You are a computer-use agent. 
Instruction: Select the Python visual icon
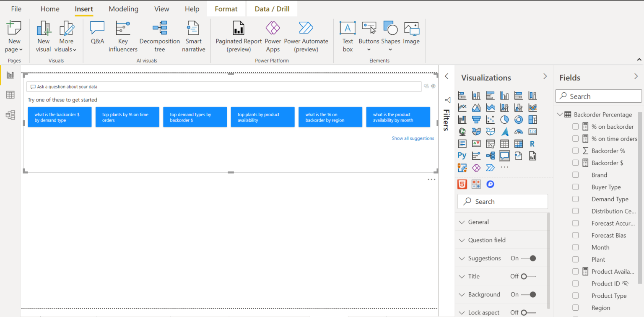462,156
